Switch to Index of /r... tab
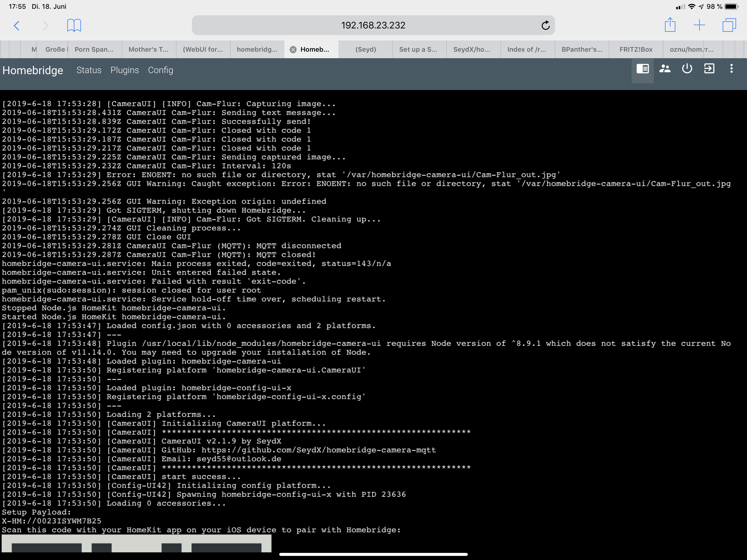The image size is (747, 560). tap(526, 50)
